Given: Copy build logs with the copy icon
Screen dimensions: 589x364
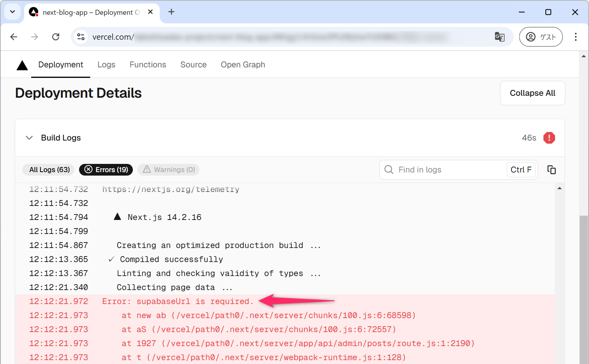Looking at the screenshot, I should tap(551, 170).
